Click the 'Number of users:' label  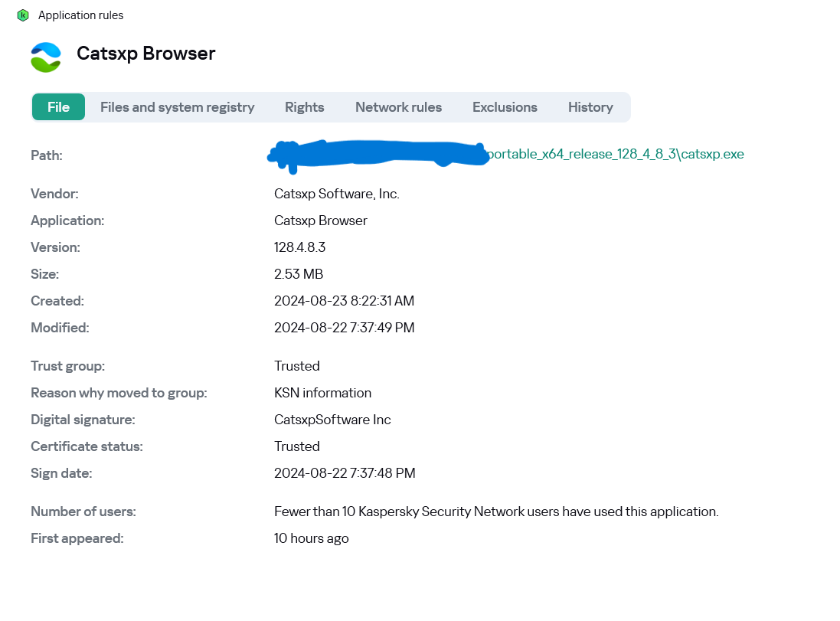(x=83, y=512)
